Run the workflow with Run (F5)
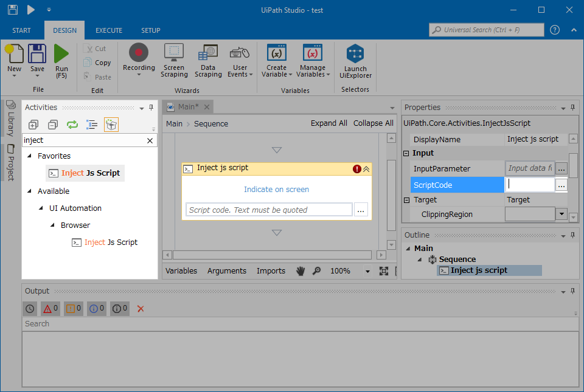Viewport: 584px width, 392px height. [x=61, y=61]
